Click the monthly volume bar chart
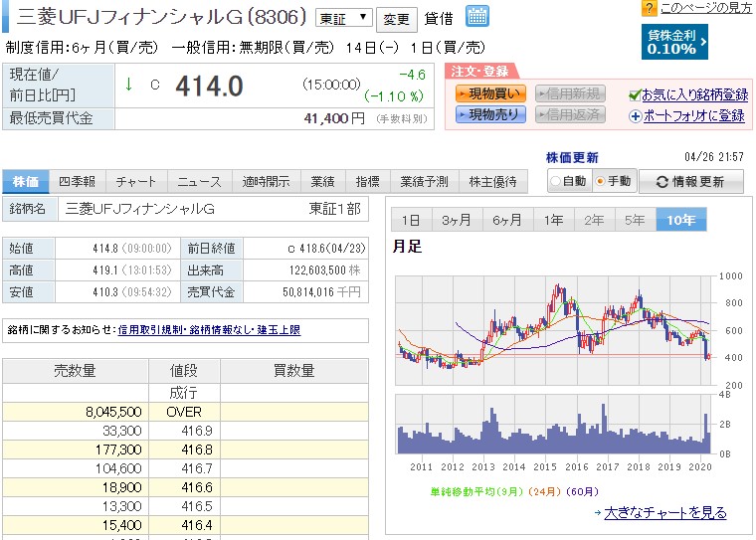756x540 pixels. [x=553, y=425]
